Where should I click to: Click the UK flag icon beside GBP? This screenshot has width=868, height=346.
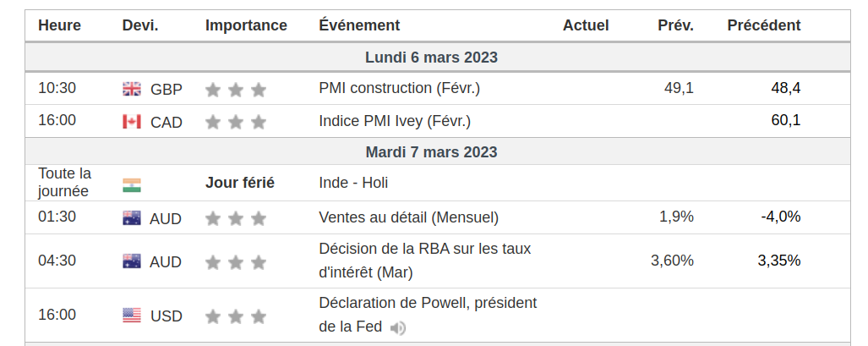pyautogui.click(x=132, y=89)
